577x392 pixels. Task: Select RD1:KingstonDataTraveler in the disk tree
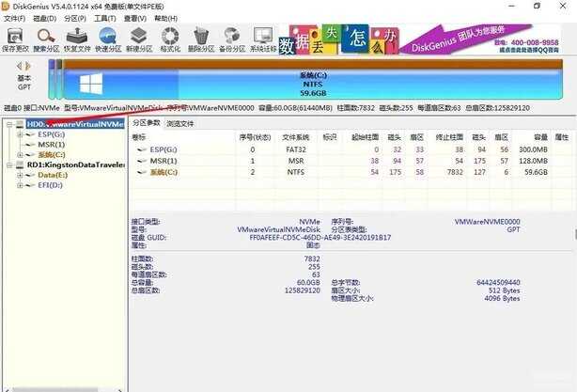coord(75,165)
